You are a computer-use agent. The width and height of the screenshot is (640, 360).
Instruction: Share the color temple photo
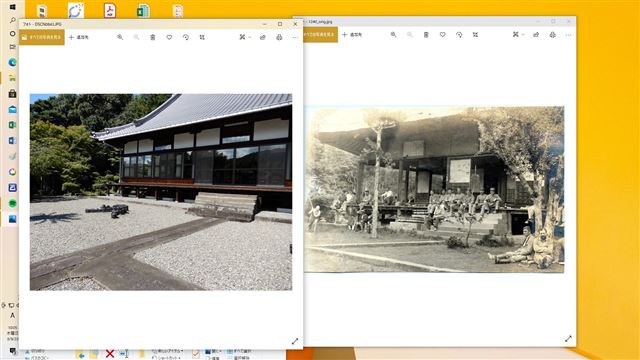click(262, 37)
